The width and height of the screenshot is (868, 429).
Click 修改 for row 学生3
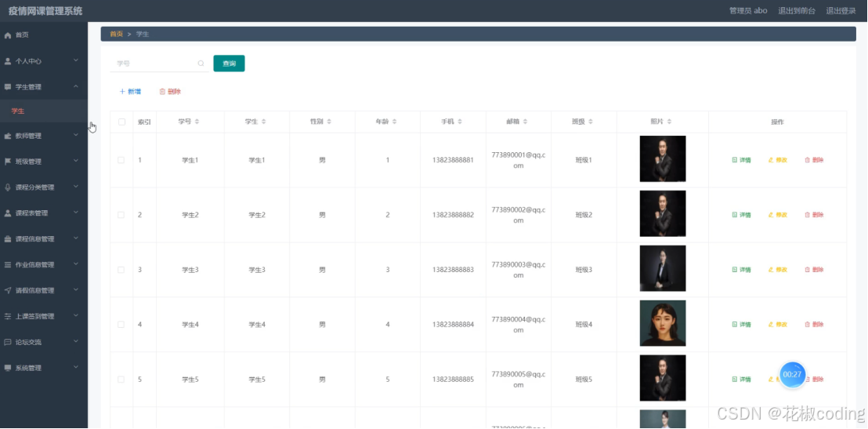[778, 270]
